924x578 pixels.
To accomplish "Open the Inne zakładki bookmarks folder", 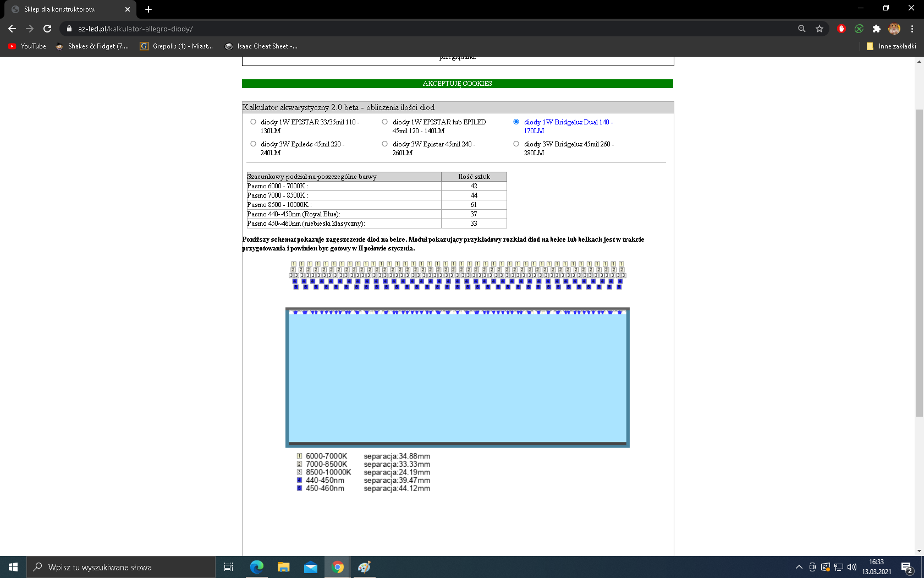I will pyautogui.click(x=891, y=46).
